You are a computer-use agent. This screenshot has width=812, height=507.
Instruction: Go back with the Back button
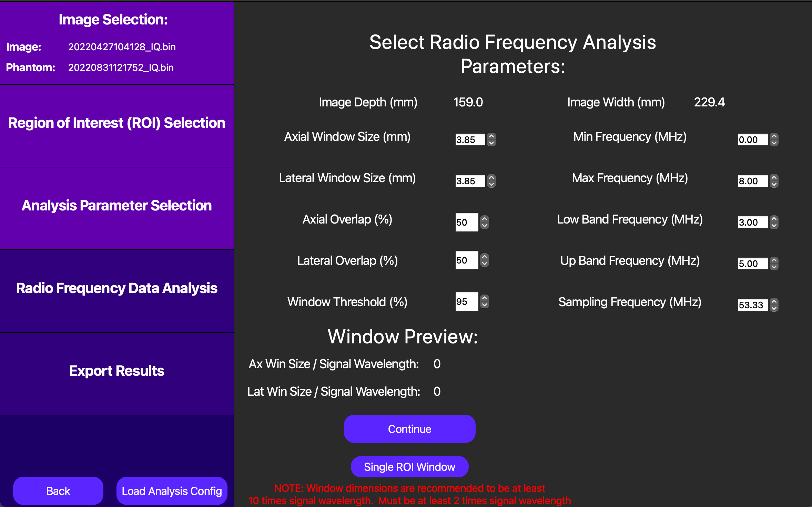(58, 491)
